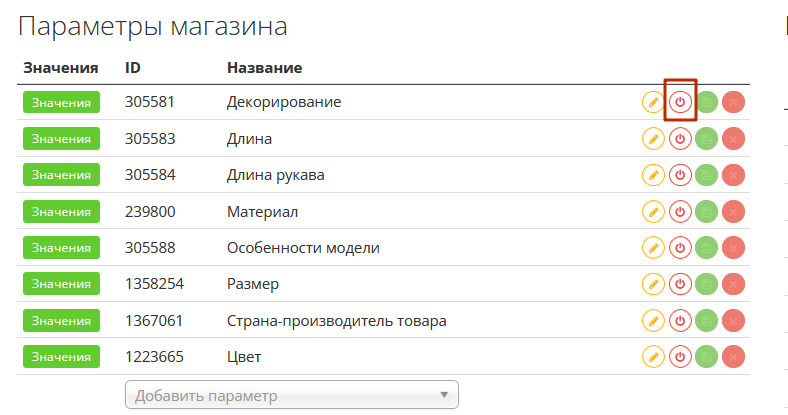This screenshot has width=788, height=415.
Task: Toggle power icon for Длина рукава
Action: point(680,175)
